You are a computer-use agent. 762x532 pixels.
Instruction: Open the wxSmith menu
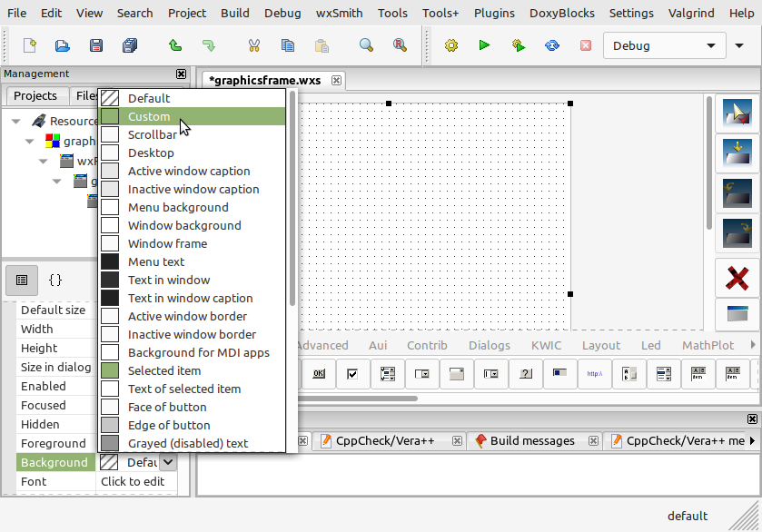click(339, 13)
